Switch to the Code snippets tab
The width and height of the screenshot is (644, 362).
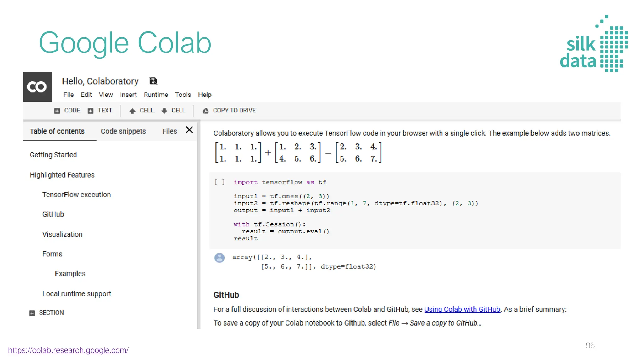pyautogui.click(x=123, y=131)
